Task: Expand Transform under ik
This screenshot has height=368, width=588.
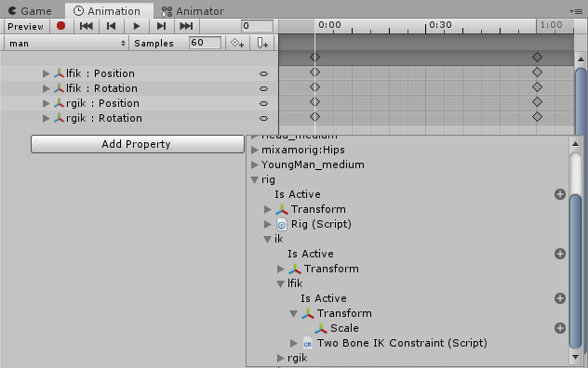Action: coord(280,269)
